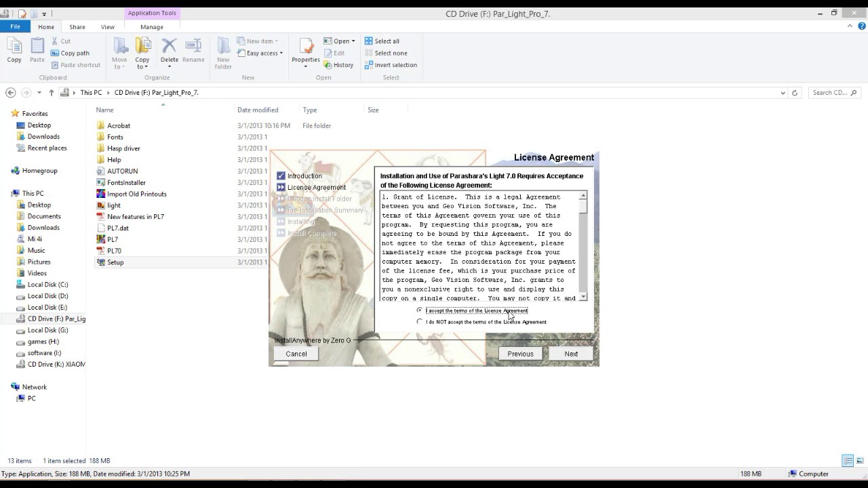
Task: Click Previous in the installer
Action: point(520,354)
